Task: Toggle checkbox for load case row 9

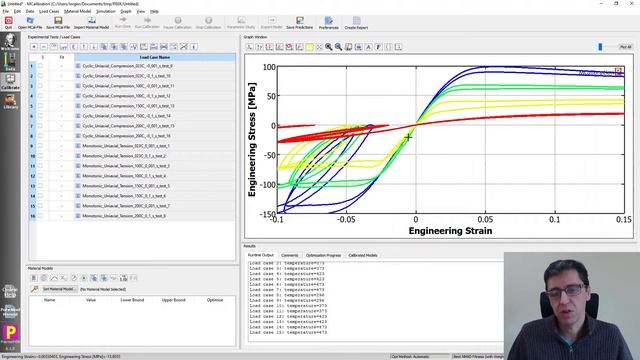Action: [40, 146]
